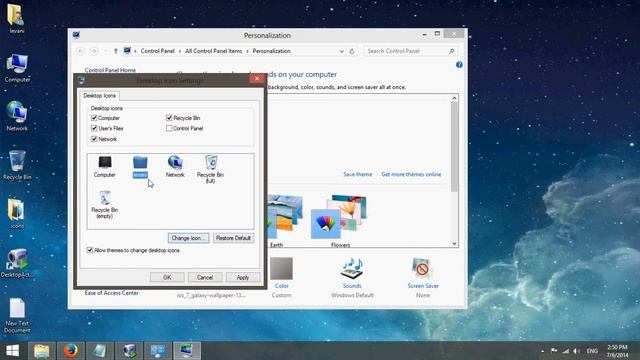Uncheck the Recycle Bin checkbox
Image resolution: width=640 pixels, height=360 pixels.
(169, 118)
